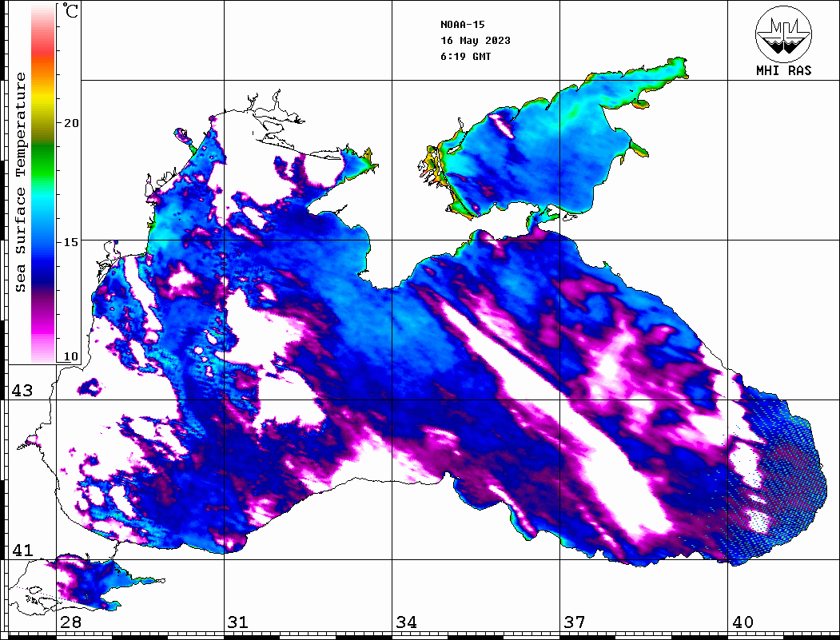Viewport: 840px width, 640px height.
Task: Click the 'MHI RAS' label text
Action: coord(784,70)
